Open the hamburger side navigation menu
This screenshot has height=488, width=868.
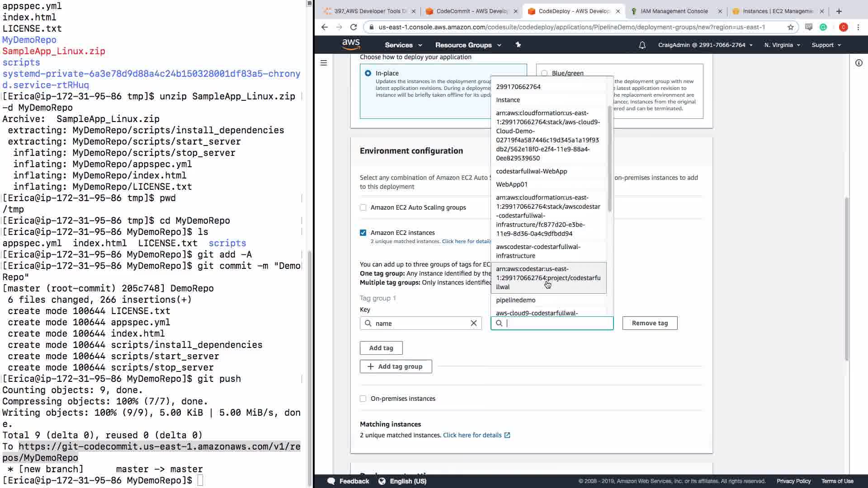tap(324, 63)
